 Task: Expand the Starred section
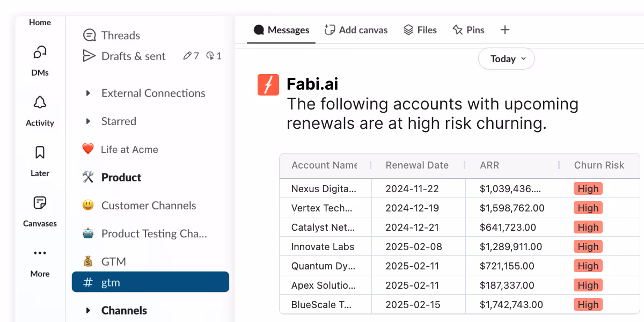point(88,121)
